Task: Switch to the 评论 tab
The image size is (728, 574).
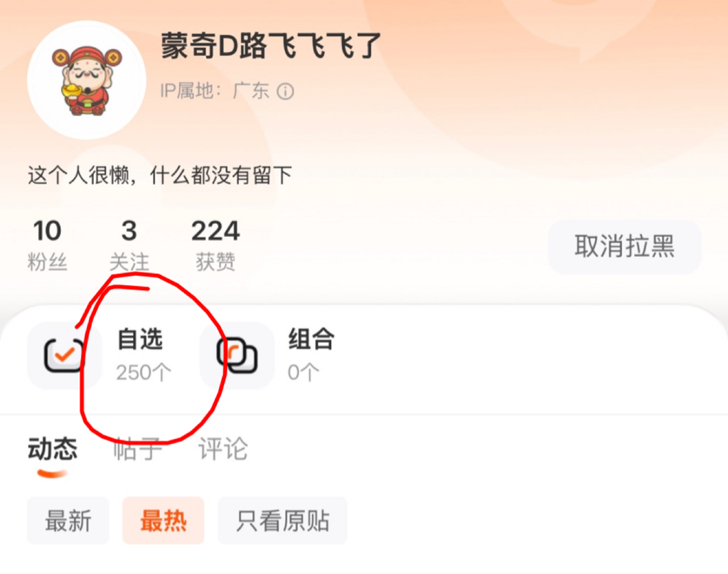Action: pos(223,449)
